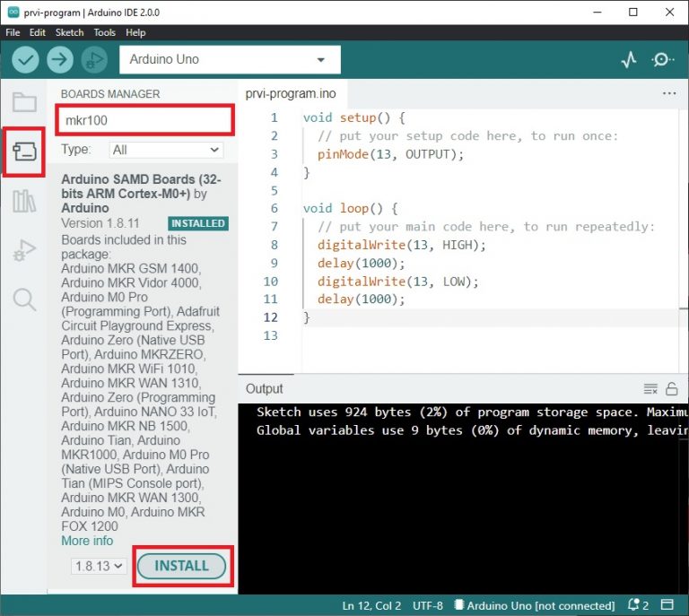Click the Verify sketch checkmark icon
Image resolution: width=689 pixels, height=616 pixels.
[26, 60]
